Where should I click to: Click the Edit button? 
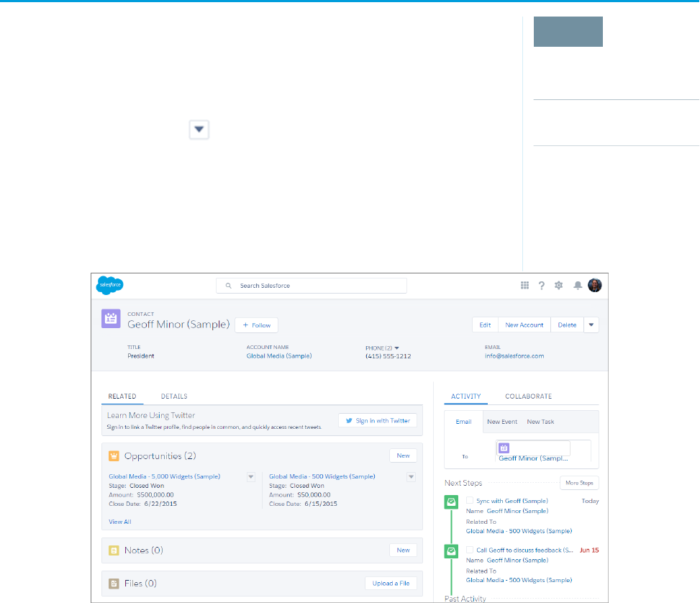(486, 325)
